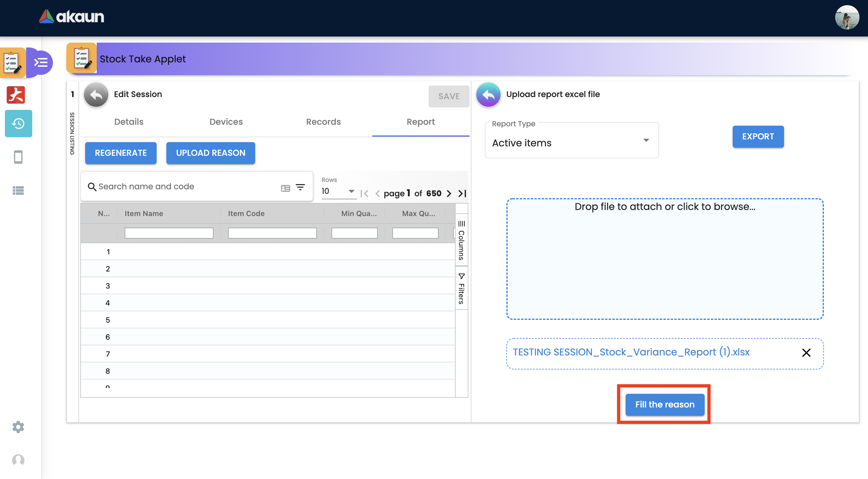868x479 pixels.
Task: Open the search filter lines icon
Action: coord(300,187)
